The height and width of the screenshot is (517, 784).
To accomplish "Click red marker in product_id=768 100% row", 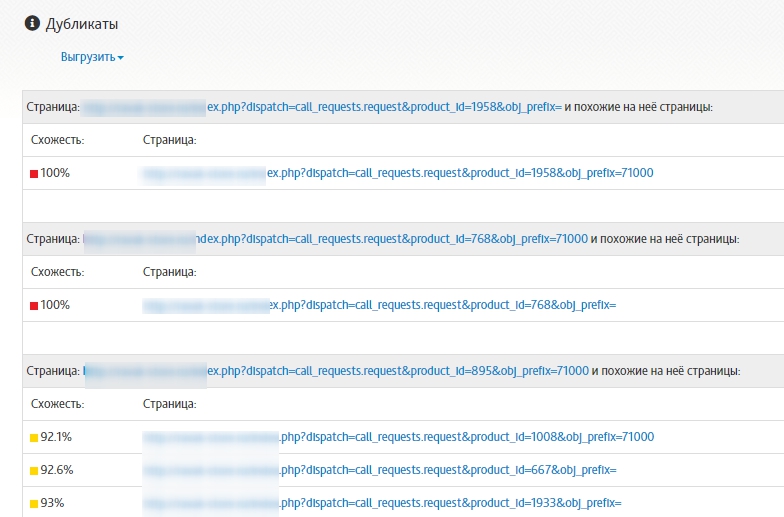I will click(x=34, y=306).
